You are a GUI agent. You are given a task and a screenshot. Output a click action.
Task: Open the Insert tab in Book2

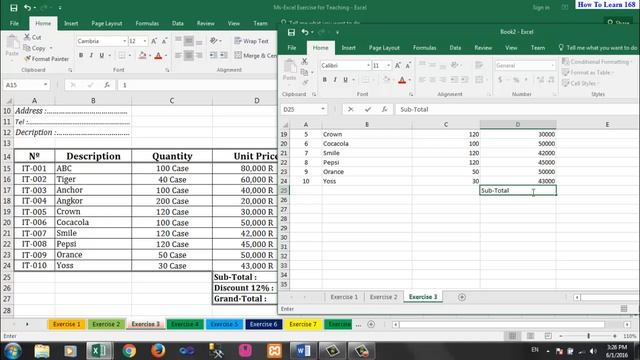(x=348, y=48)
